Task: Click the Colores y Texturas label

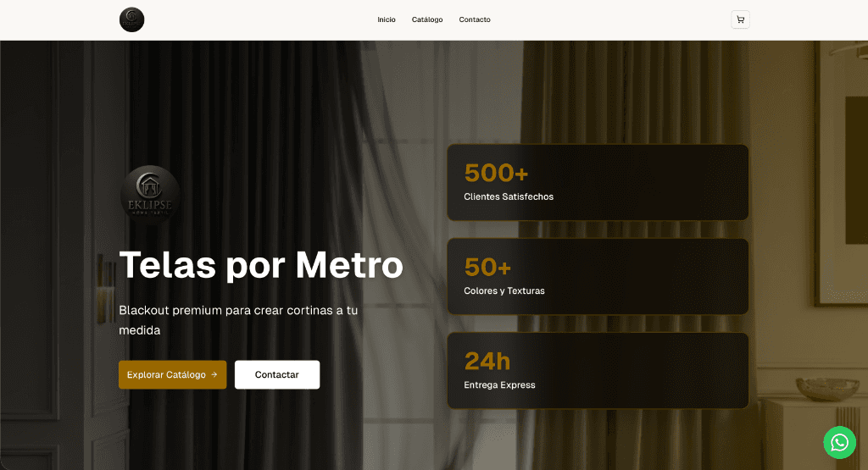Action: (504, 290)
